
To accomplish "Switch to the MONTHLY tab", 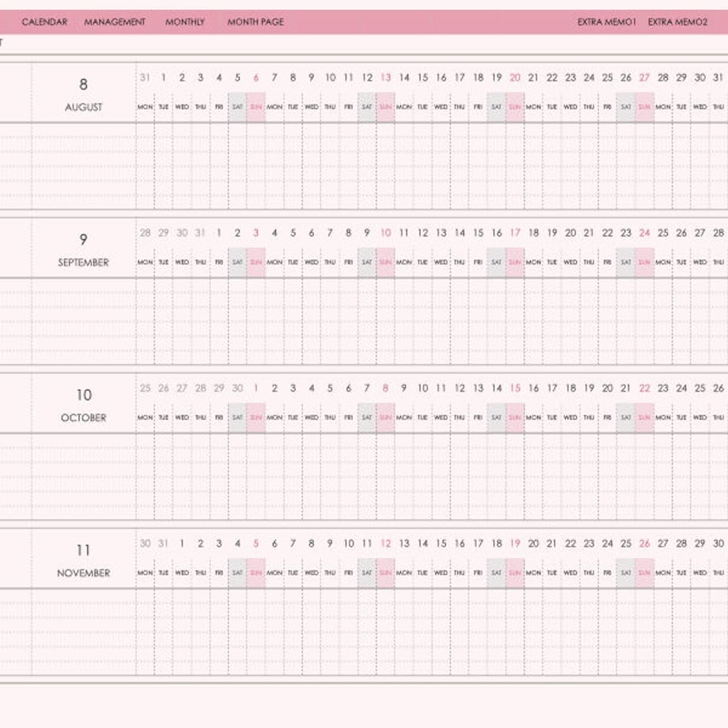I will [x=185, y=22].
